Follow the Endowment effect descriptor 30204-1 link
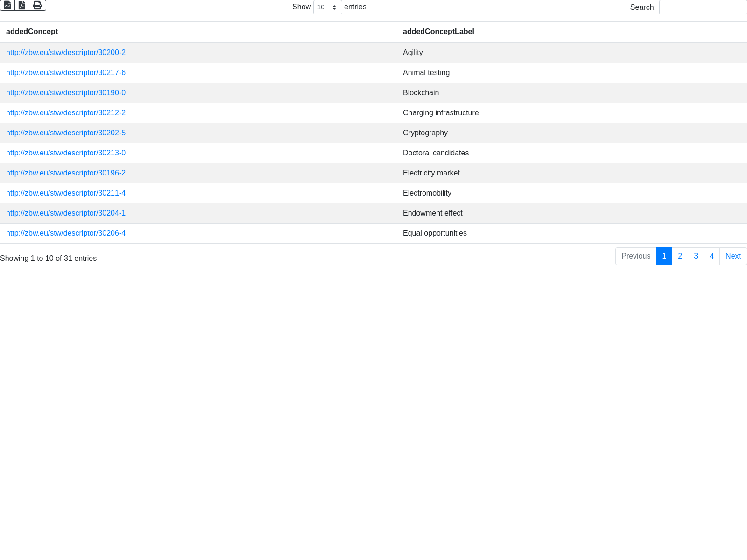The image size is (747, 560). (66, 213)
